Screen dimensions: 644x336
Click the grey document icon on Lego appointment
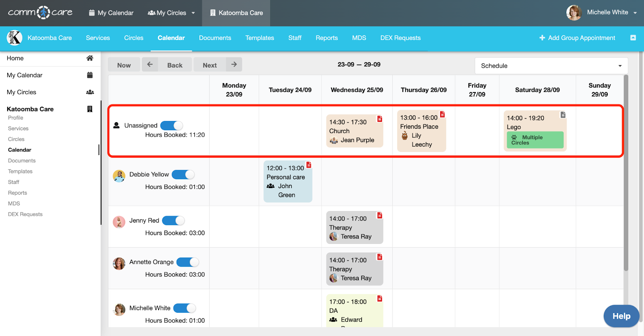(x=563, y=115)
